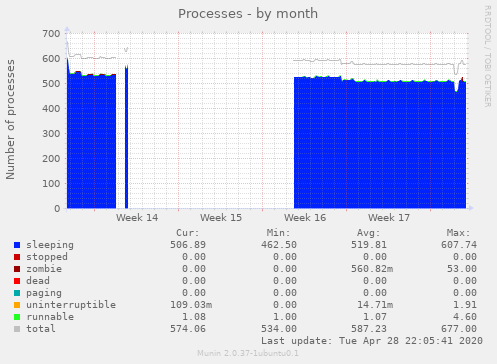Click uninterruptible average value 14.71m
The width and height of the screenshot is (497, 364).
pyautogui.click(x=375, y=305)
